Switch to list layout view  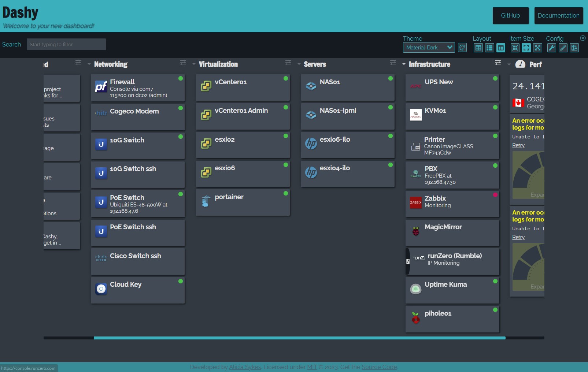tap(489, 48)
